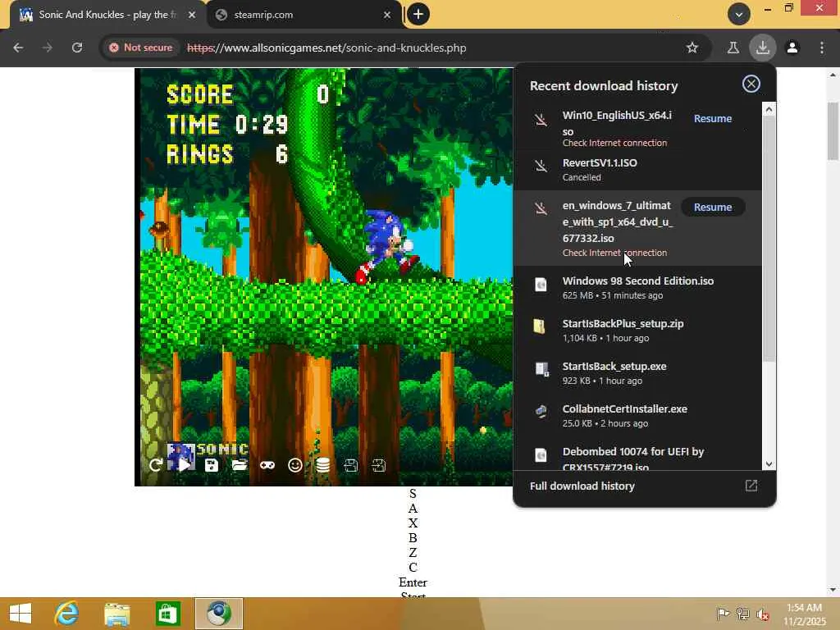
Task: Click the CollabnetCertInstaller.exe file icon
Action: point(541,412)
